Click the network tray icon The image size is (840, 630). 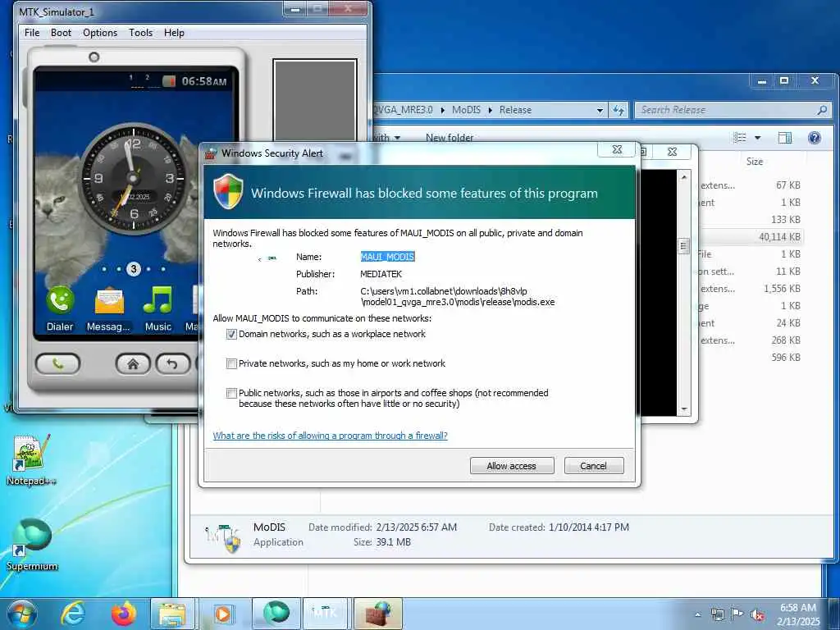(717, 614)
